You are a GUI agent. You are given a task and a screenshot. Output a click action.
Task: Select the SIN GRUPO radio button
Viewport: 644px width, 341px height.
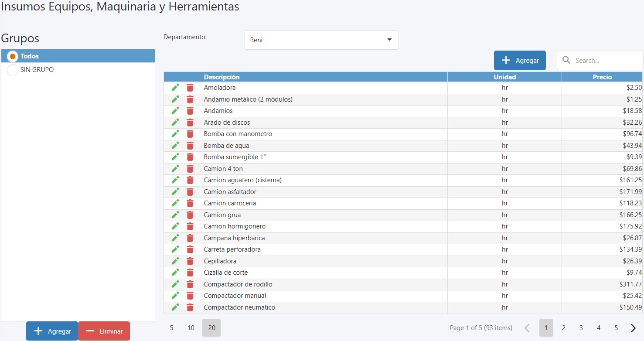[x=13, y=70]
